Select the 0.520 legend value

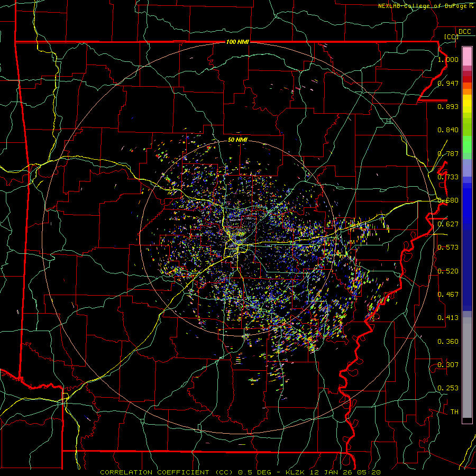448,271
